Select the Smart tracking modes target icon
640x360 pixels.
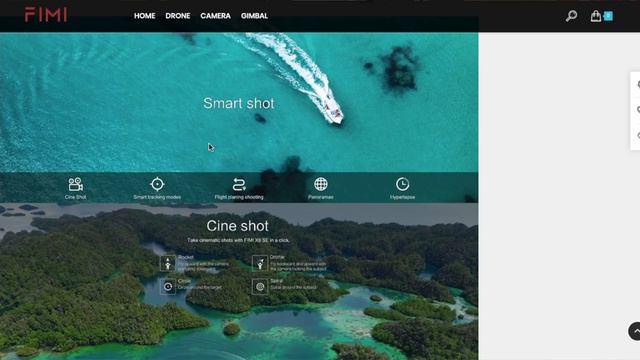tap(157, 184)
